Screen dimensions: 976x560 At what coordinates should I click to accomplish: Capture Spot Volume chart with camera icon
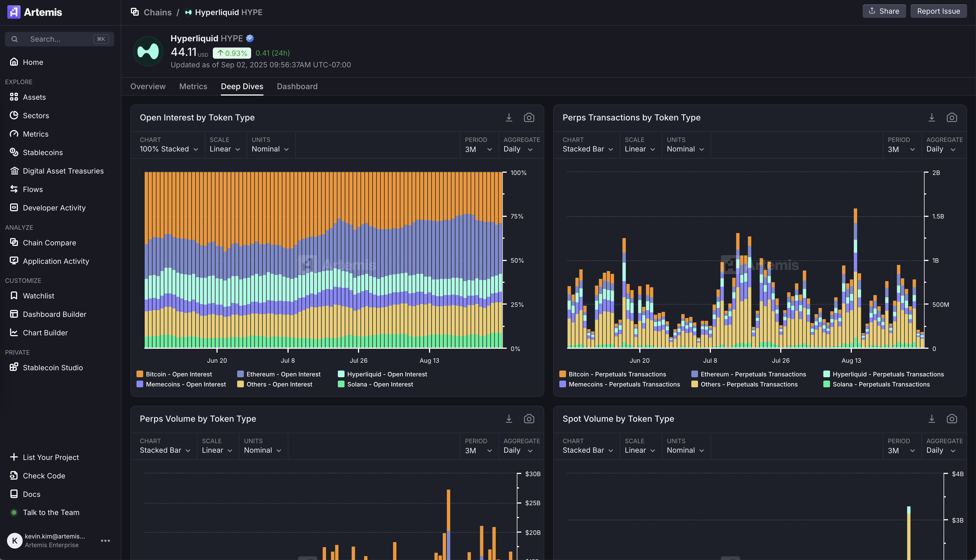point(952,418)
